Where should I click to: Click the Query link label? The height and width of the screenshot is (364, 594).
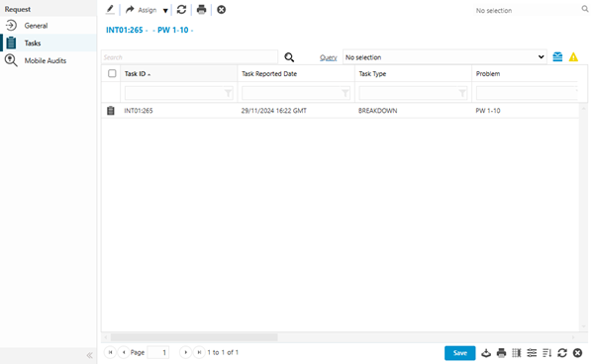328,57
